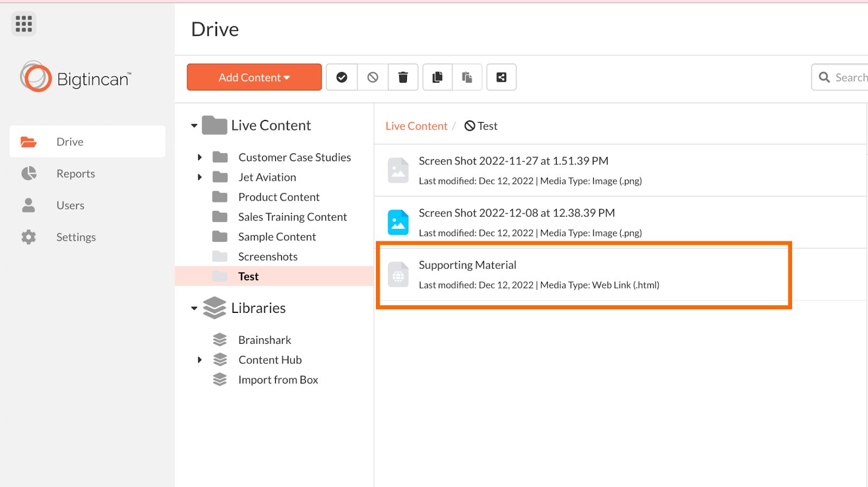The height and width of the screenshot is (487, 868).
Task: Click the trash delete toolbar icon
Action: point(403,77)
